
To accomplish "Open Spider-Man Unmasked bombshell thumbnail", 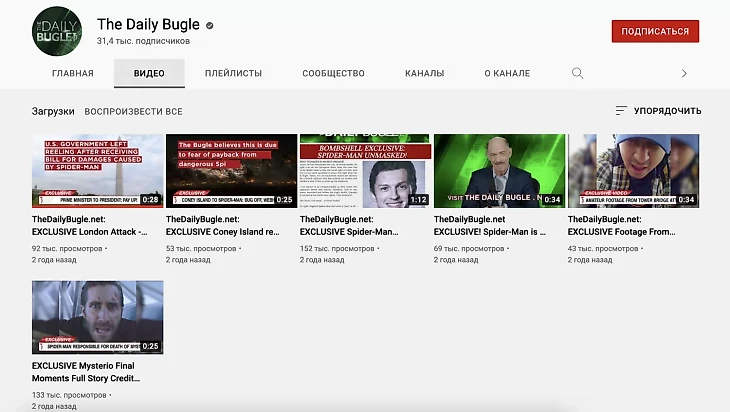I will [x=365, y=171].
